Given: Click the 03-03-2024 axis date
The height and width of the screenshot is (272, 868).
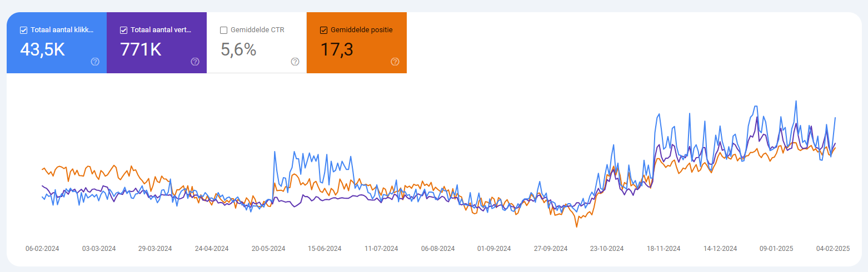Looking at the screenshot, I should pos(99,249).
